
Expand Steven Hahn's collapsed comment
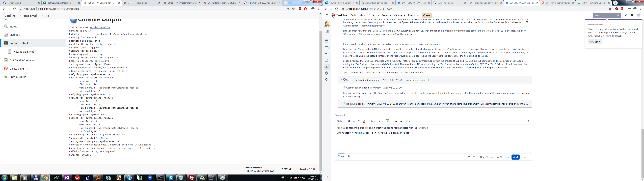341,80
